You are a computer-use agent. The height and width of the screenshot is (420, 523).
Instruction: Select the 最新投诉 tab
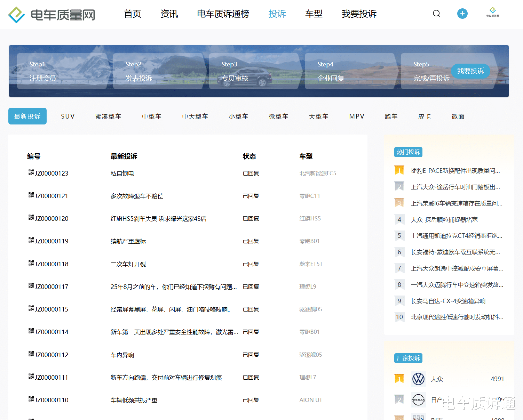[x=27, y=116]
